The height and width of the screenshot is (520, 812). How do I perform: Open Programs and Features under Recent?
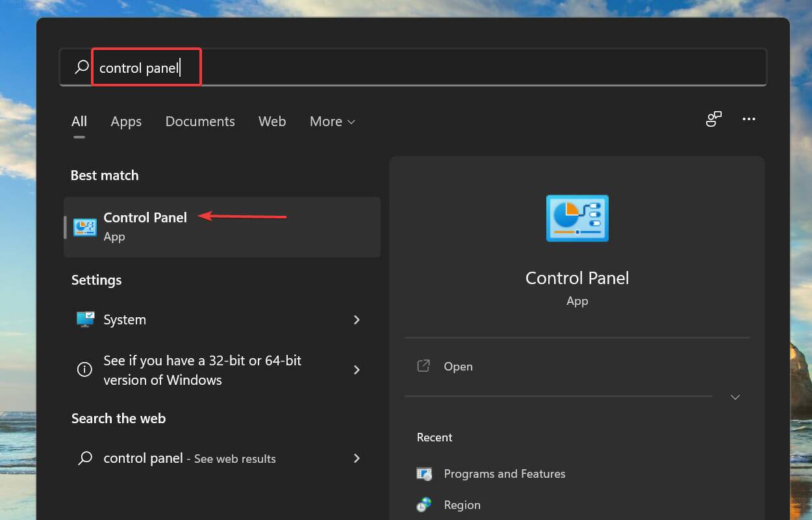click(504, 474)
